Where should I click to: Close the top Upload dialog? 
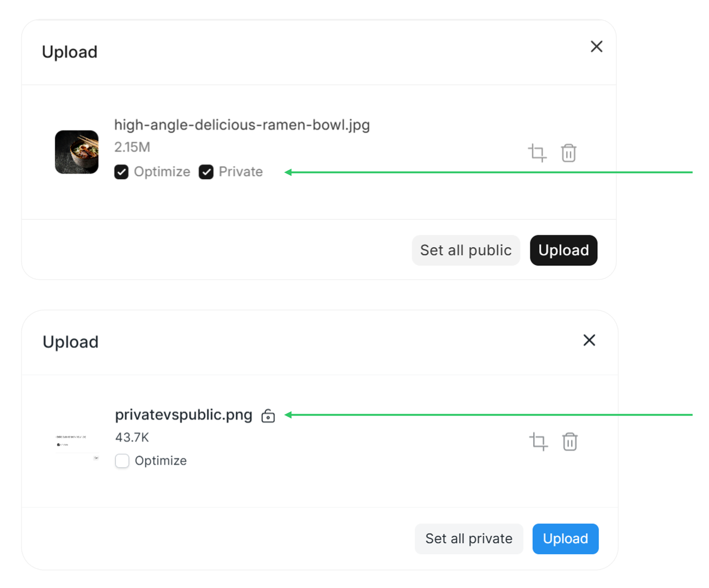click(596, 47)
